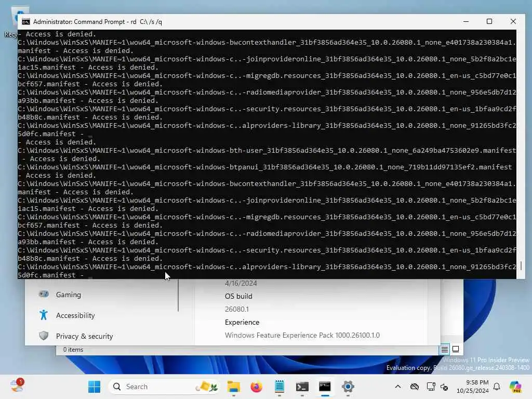Select the OS build value 26080.1
This screenshot has width=532, height=399.
click(x=236, y=309)
